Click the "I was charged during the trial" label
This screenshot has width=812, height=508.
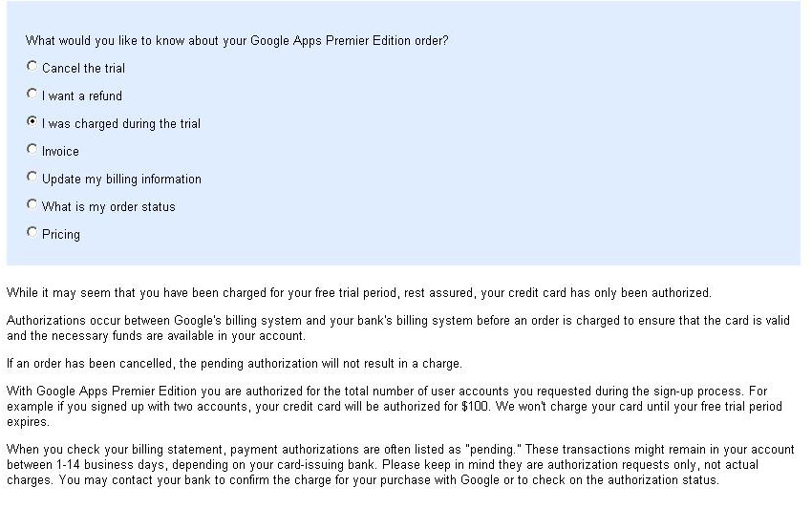coord(121,124)
